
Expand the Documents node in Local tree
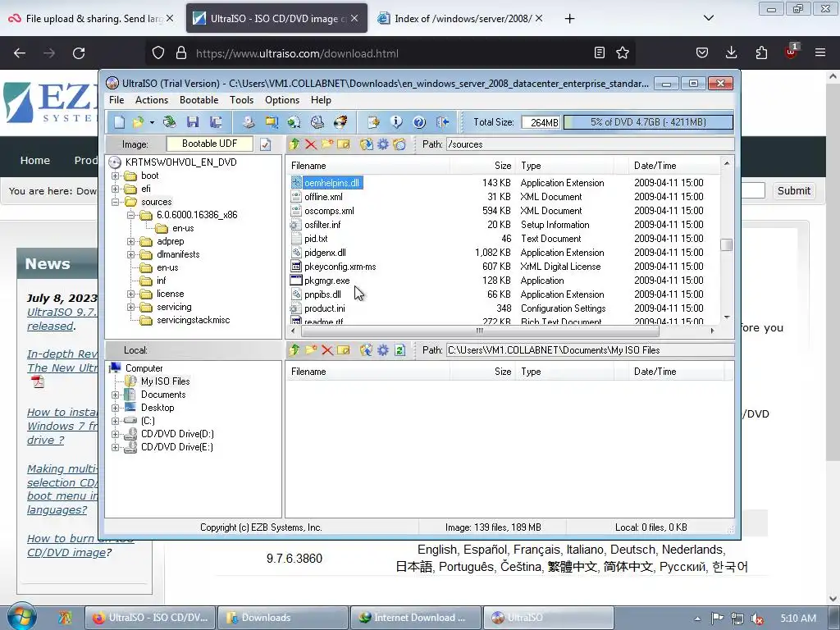point(115,395)
